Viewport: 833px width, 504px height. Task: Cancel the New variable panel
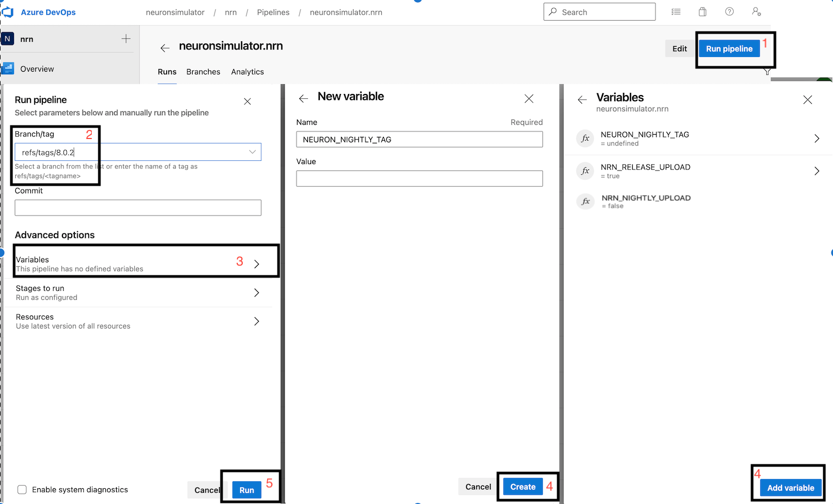pos(478,487)
